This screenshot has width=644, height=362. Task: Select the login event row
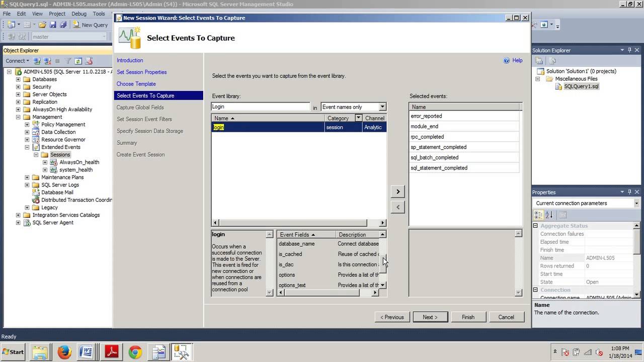tap(299, 127)
